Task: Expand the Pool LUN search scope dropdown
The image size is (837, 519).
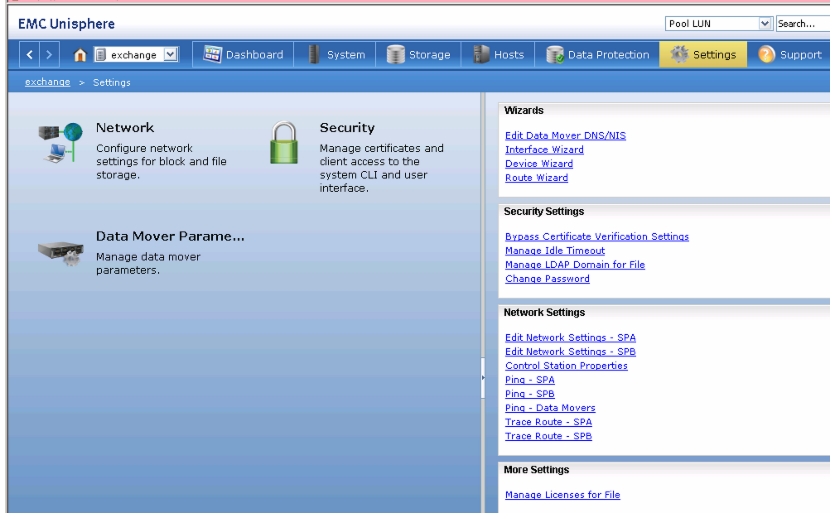Action: point(764,23)
